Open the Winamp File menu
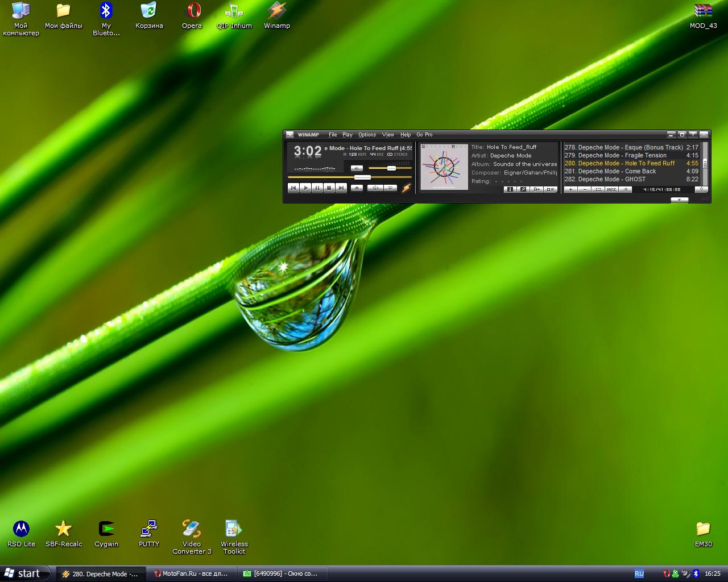This screenshot has height=582, width=728. [333, 135]
